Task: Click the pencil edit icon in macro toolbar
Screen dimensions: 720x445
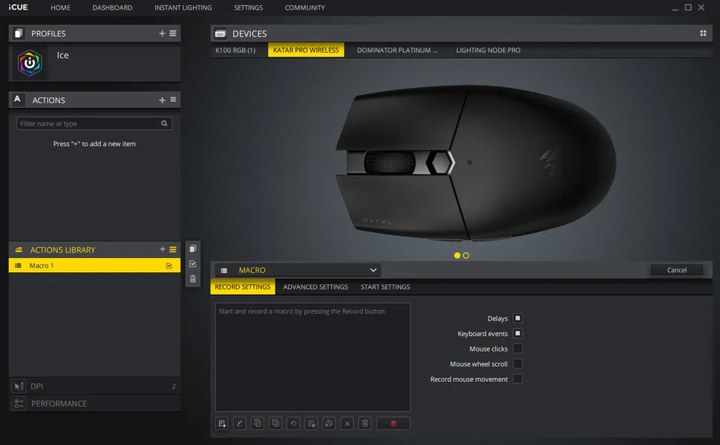Action: 239,423
